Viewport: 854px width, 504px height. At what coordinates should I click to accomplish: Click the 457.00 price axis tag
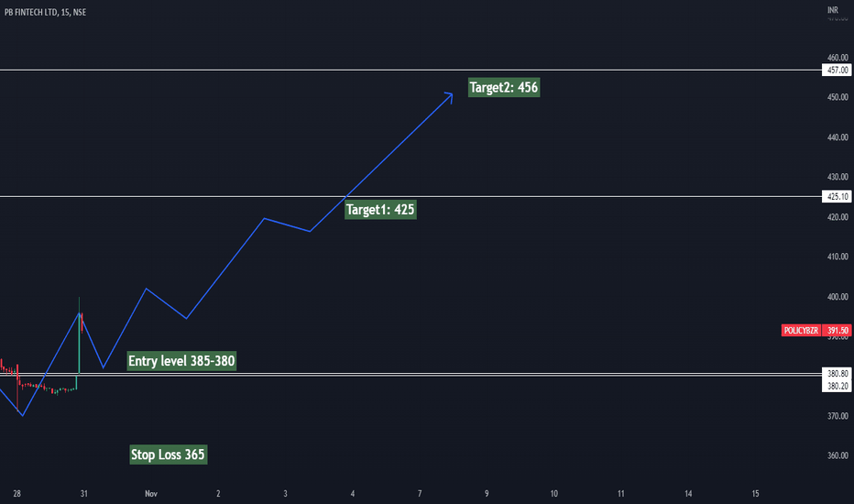point(837,71)
